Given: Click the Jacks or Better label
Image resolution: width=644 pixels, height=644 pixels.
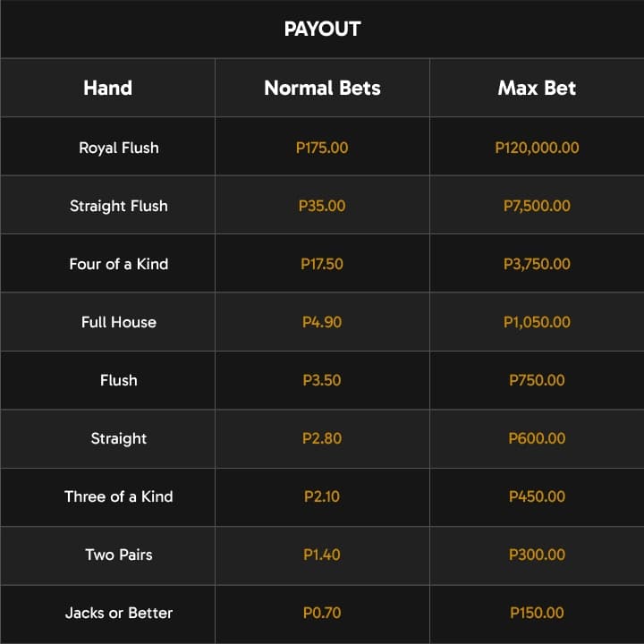Looking at the screenshot, I should (x=119, y=614).
